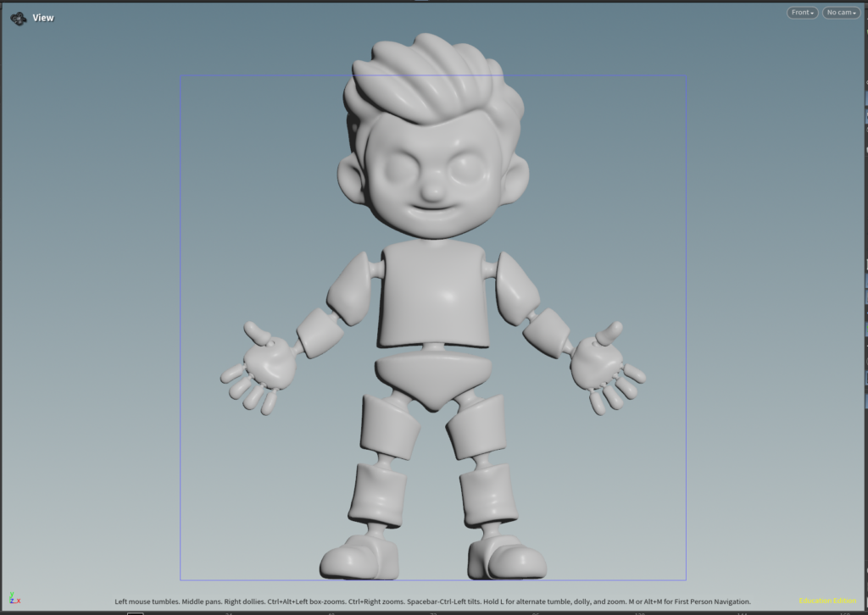
Task: Open the No cam camera dropdown
Action: click(x=841, y=13)
